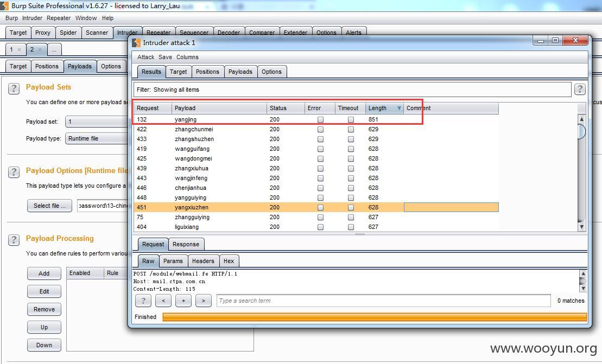Open filter help icon in attack window
The height and width of the screenshot is (364, 602).
click(580, 90)
